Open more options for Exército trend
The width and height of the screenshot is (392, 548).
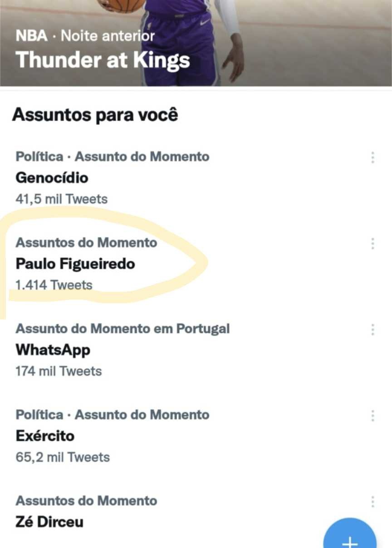point(372,415)
